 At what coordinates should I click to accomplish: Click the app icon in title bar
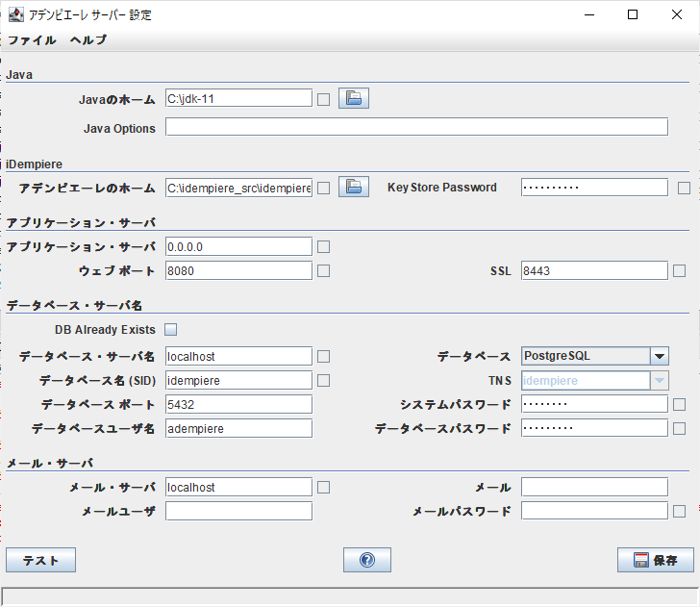16,14
